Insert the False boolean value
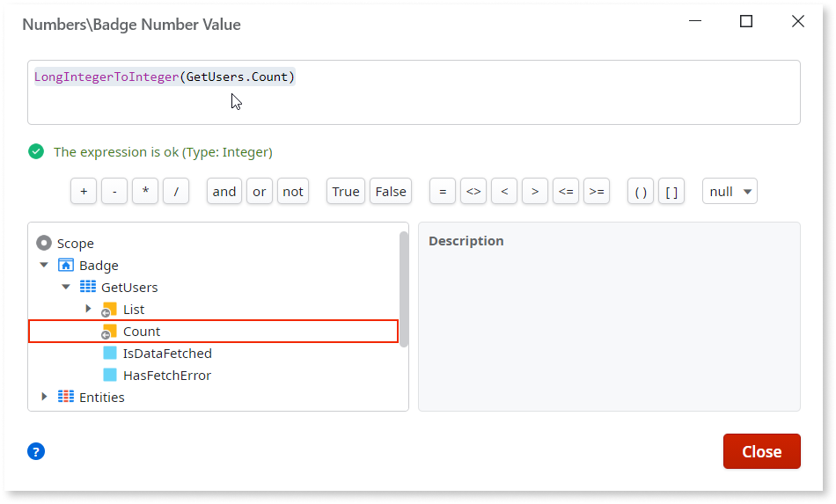The width and height of the screenshot is (836, 504). (391, 192)
